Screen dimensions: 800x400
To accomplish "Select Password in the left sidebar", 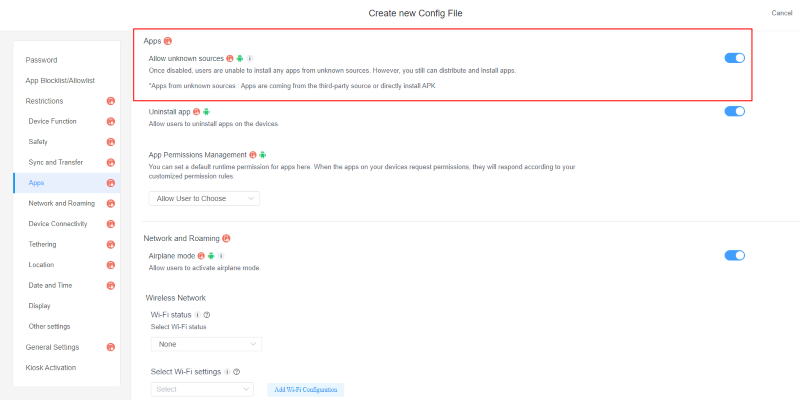I will pyautogui.click(x=42, y=60).
